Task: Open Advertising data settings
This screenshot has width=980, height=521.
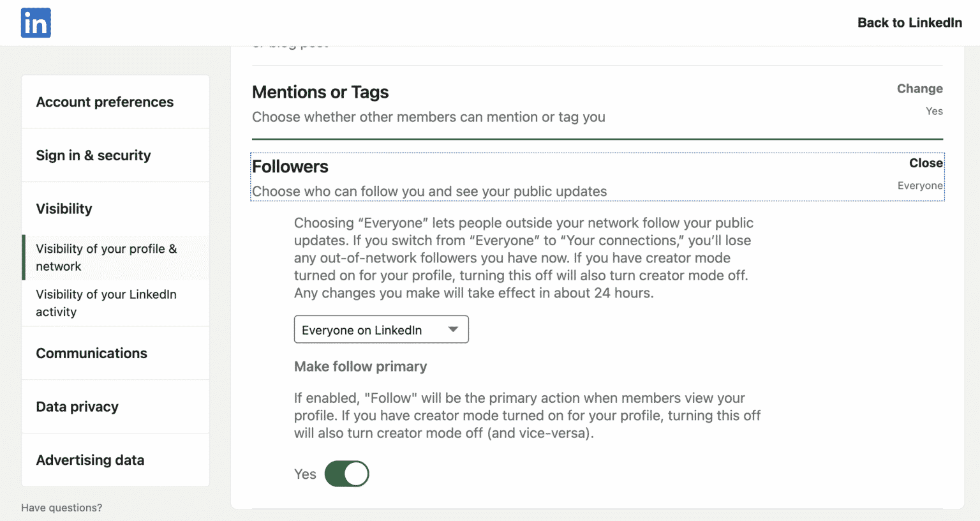Action: 90,460
